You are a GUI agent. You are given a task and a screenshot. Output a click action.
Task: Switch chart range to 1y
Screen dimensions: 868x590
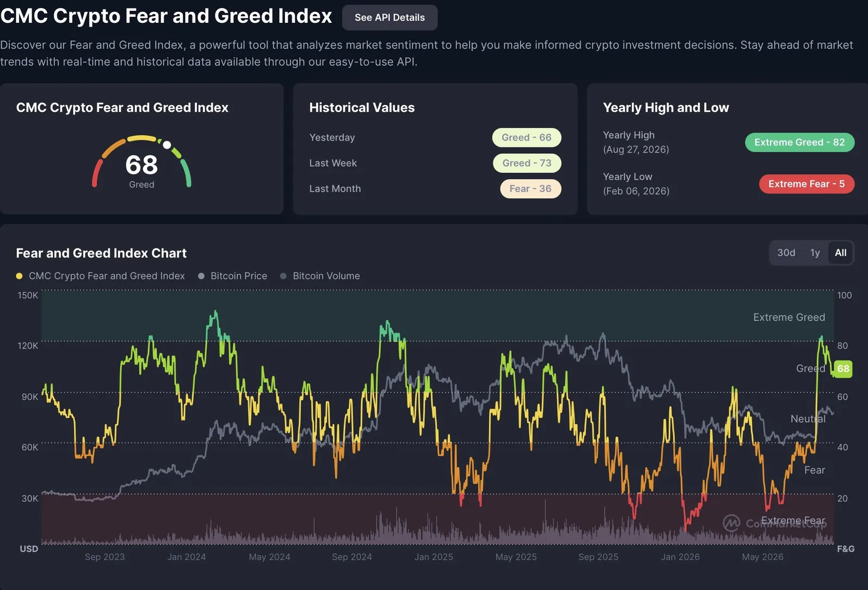click(x=815, y=253)
